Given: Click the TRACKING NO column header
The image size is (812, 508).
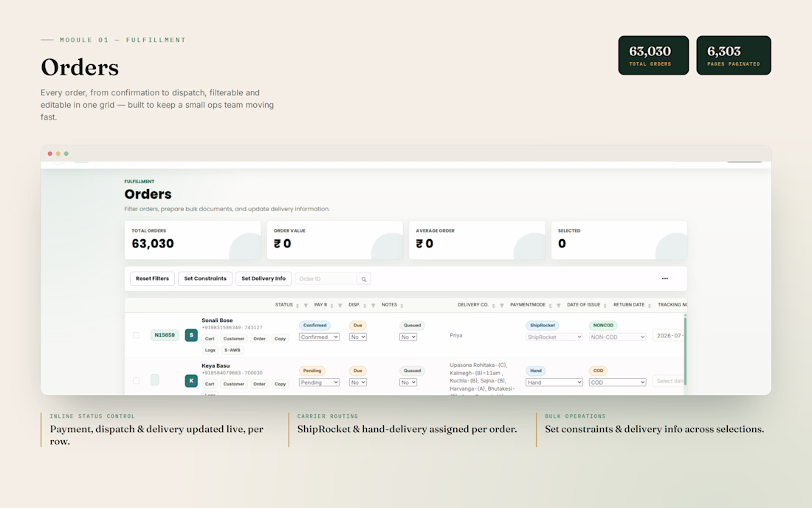Looking at the screenshot, I should [x=672, y=305].
